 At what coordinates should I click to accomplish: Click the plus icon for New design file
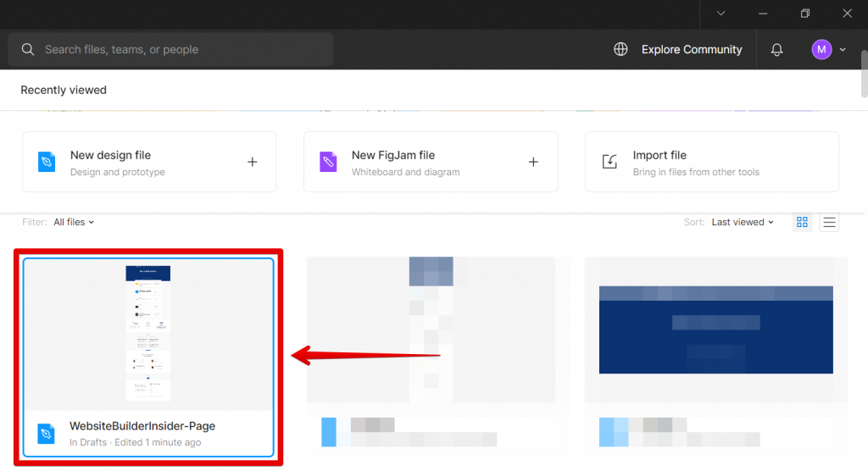point(252,162)
